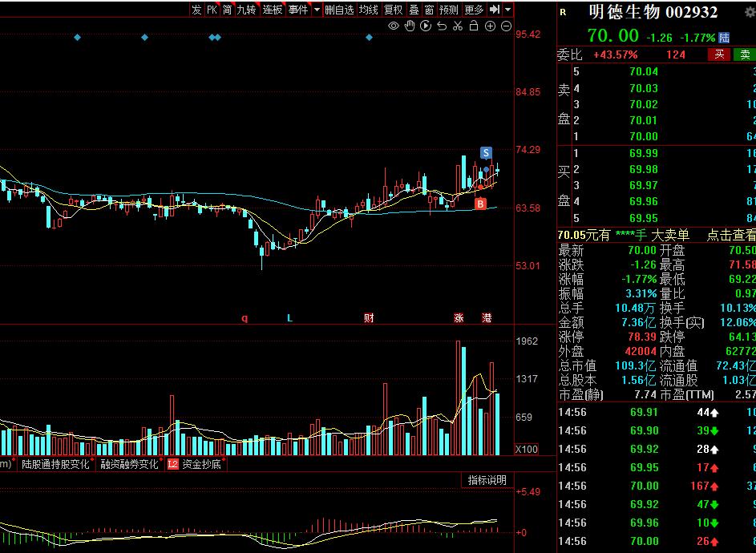756x553 pixels.
Task: Click the 涨停 78.39 value
Action: click(642, 337)
